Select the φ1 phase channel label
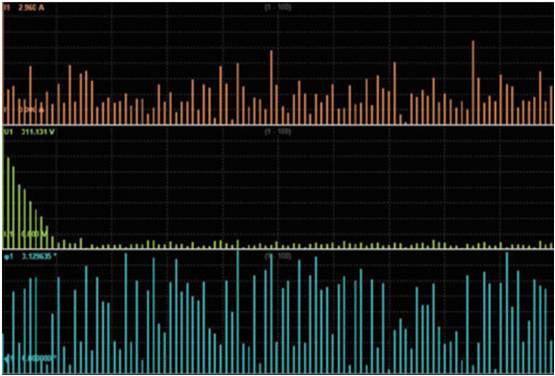The image size is (555, 376). 8,257
